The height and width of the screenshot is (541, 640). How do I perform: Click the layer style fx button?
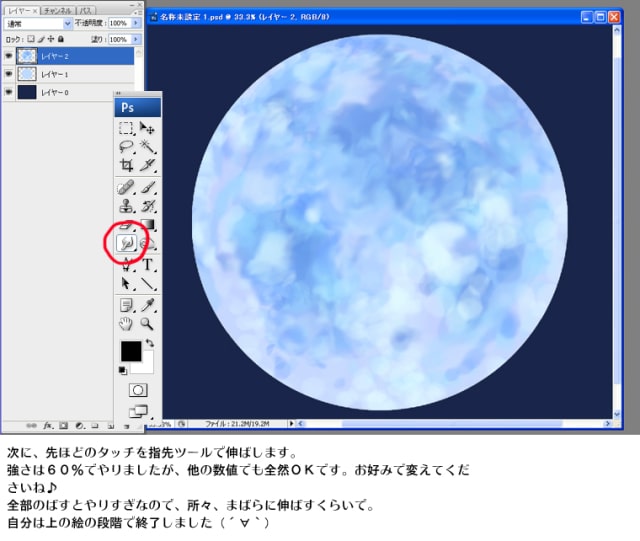(48, 425)
